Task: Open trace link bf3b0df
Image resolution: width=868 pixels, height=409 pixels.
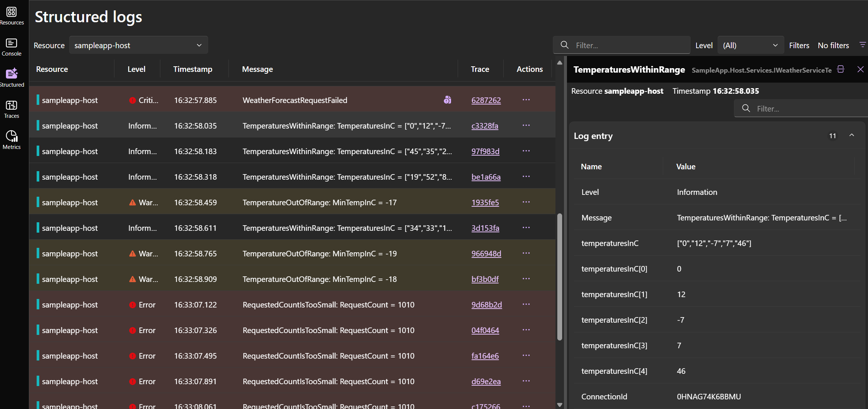Action: (485, 279)
